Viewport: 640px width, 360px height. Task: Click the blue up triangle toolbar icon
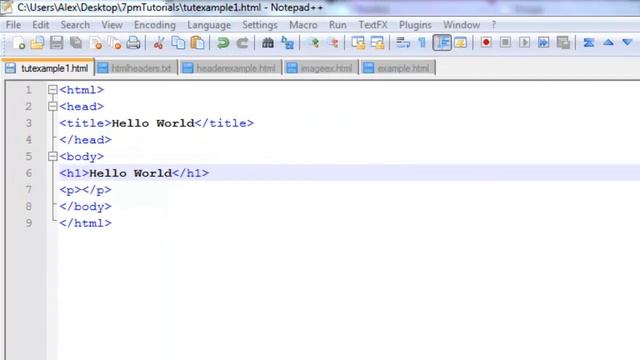(608, 42)
